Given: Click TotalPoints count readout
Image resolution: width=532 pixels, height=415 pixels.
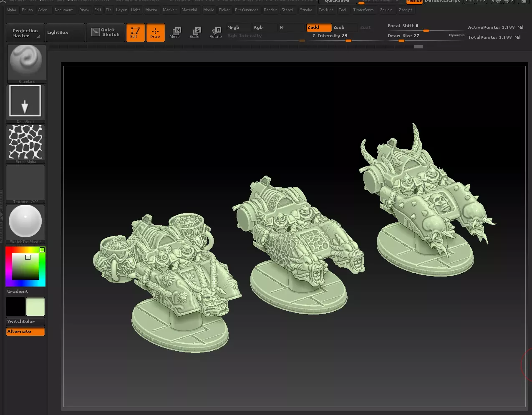Looking at the screenshot, I should [x=494, y=38].
